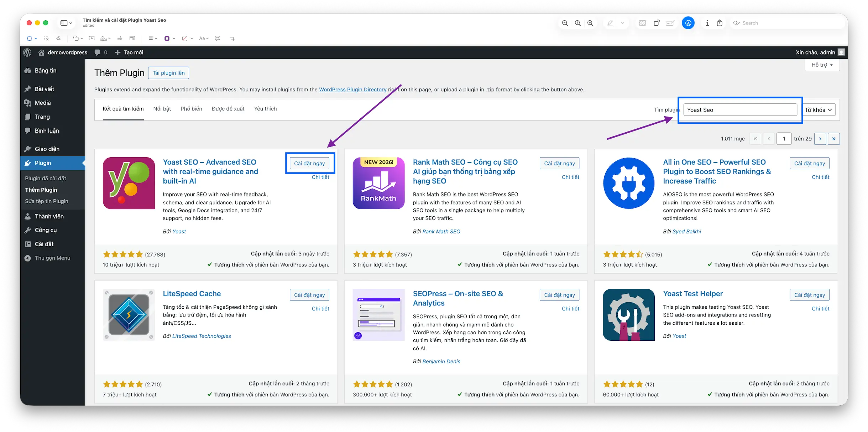Open the Từ khóa search type dropdown
This screenshot has width=868, height=432.
coord(819,110)
